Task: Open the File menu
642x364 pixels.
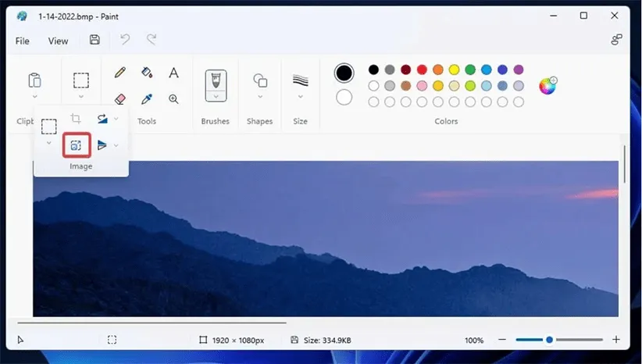Action: tap(22, 41)
